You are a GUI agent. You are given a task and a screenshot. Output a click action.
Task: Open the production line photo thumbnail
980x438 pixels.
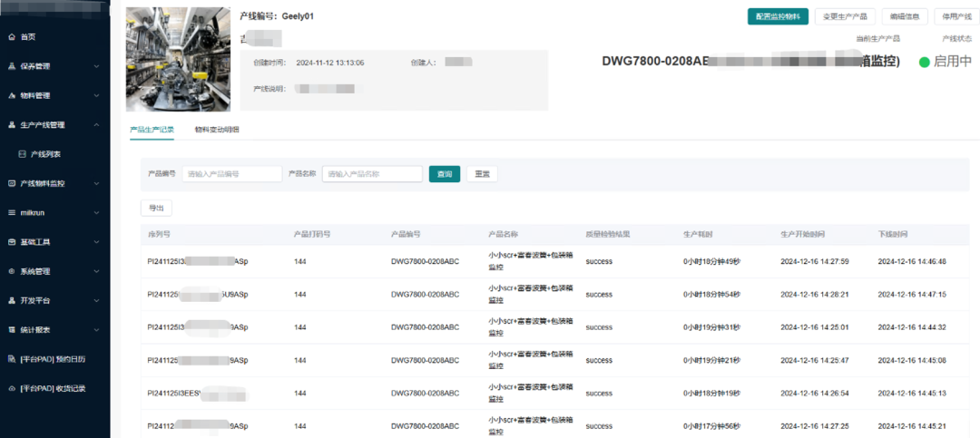pyautogui.click(x=178, y=59)
